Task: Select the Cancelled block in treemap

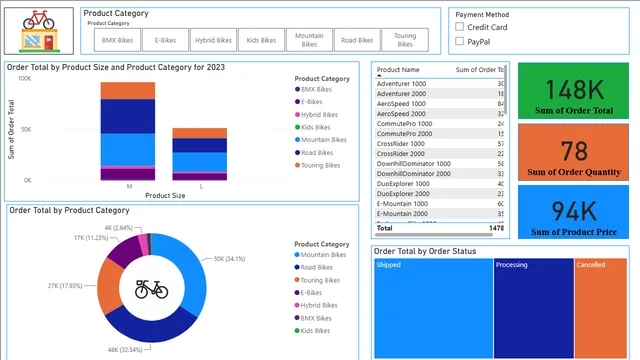Action: click(601, 308)
